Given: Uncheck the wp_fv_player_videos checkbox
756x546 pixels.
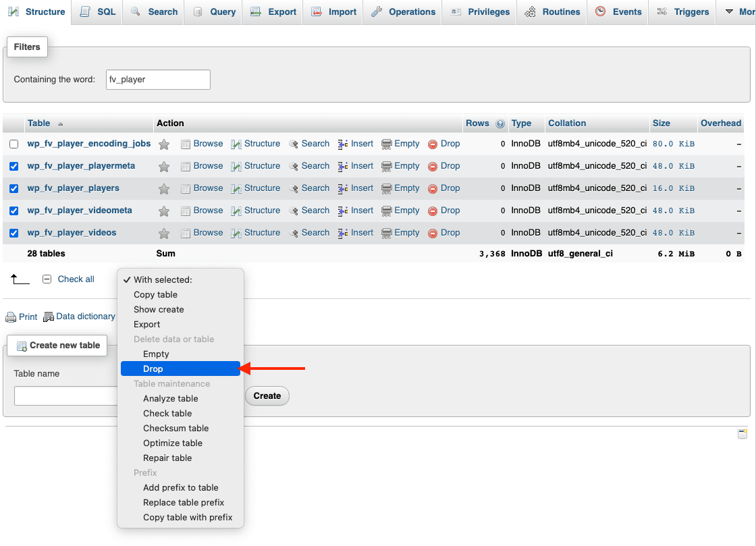Looking at the screenshot, I should coord(14,234).
